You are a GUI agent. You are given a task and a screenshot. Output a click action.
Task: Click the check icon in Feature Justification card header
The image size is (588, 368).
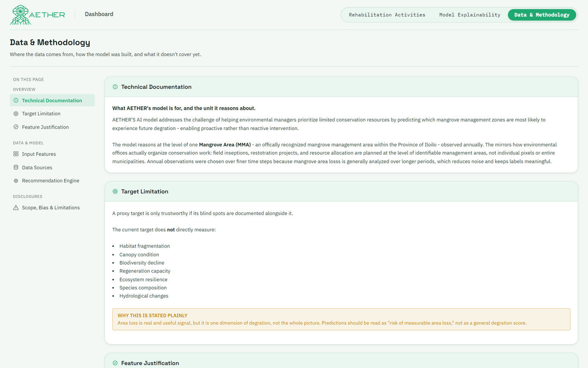click(115, 363)
